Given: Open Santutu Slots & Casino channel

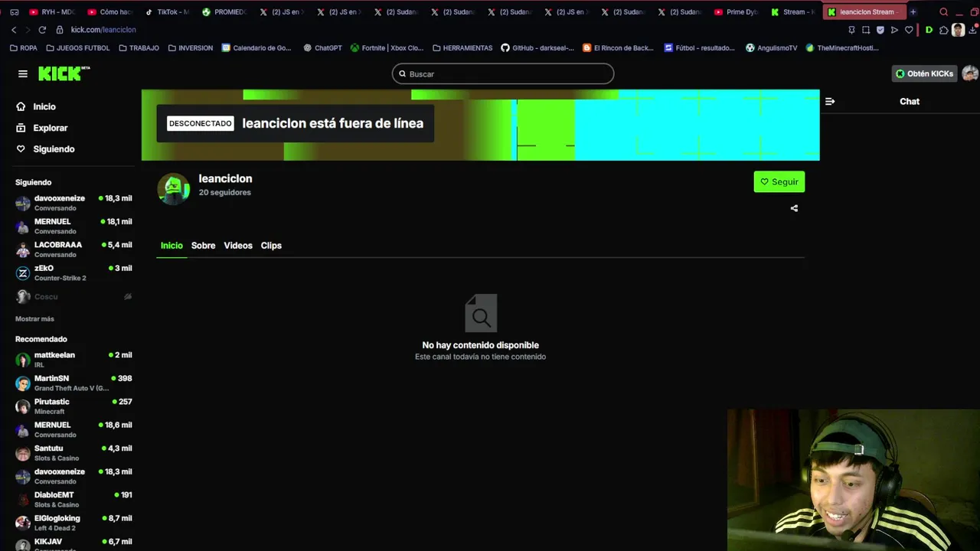Looking at the screenshot, I should point(73,453).
